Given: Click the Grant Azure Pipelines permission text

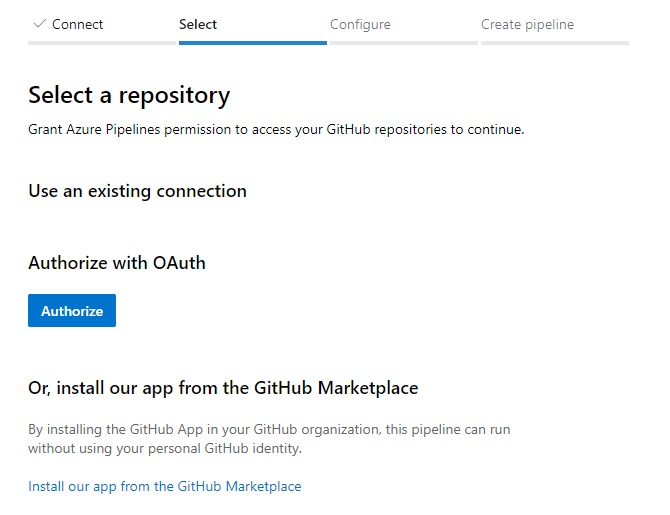Looking at the screenshot, I should (x=276, y=129).
